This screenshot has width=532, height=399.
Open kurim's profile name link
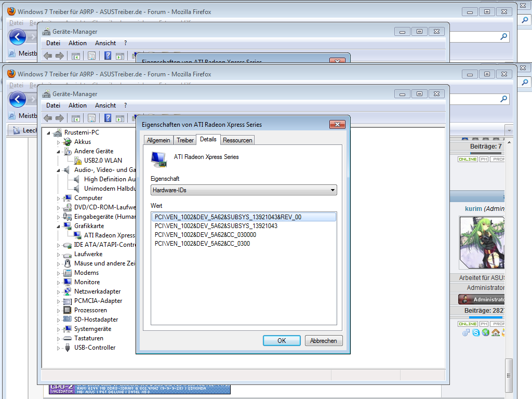(x=473, y=209)
